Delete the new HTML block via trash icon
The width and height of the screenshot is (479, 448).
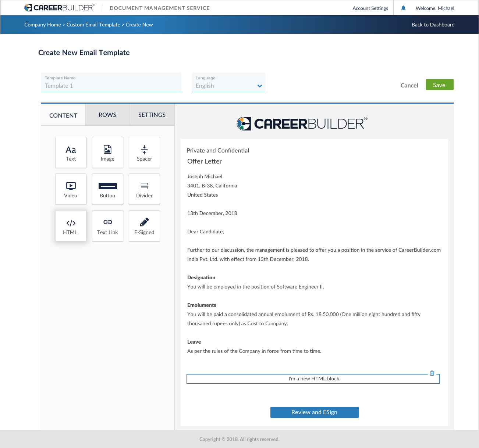[x=432, y=373]
